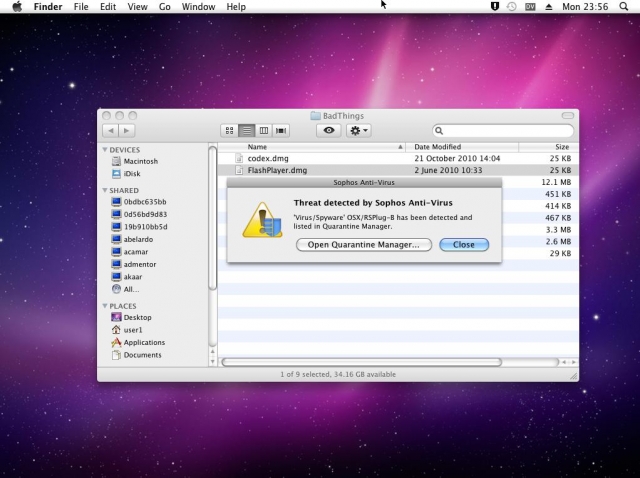Click Open Quarantine Manager button
This screenshot has height=478, width=640.
pos(364,245)
